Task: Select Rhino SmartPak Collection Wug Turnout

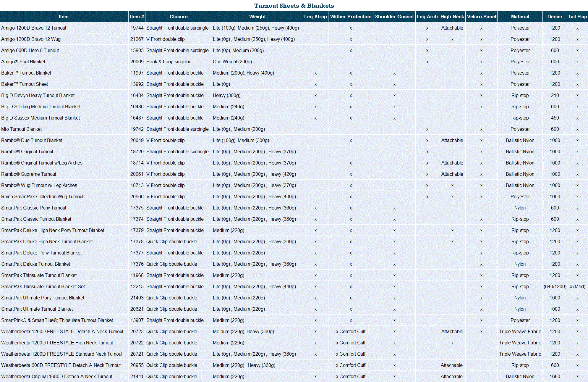Action: (42, 196)
